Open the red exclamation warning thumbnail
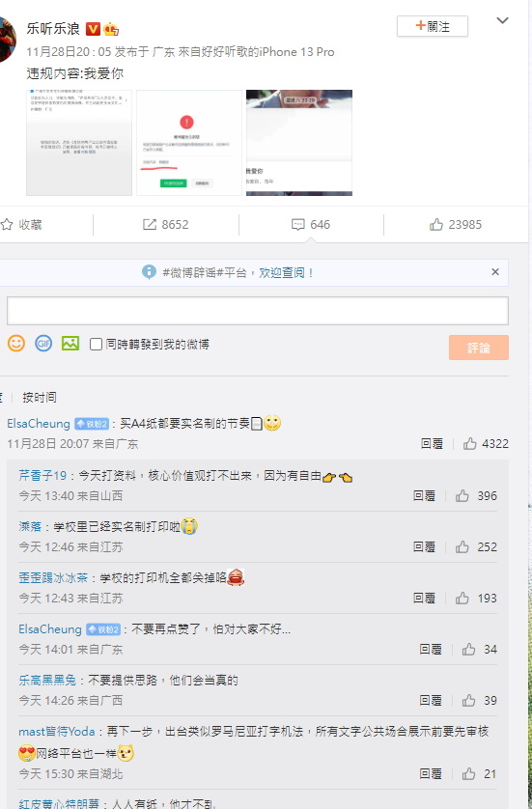This screenshot has height=809, width=532. tap(189, 143)
